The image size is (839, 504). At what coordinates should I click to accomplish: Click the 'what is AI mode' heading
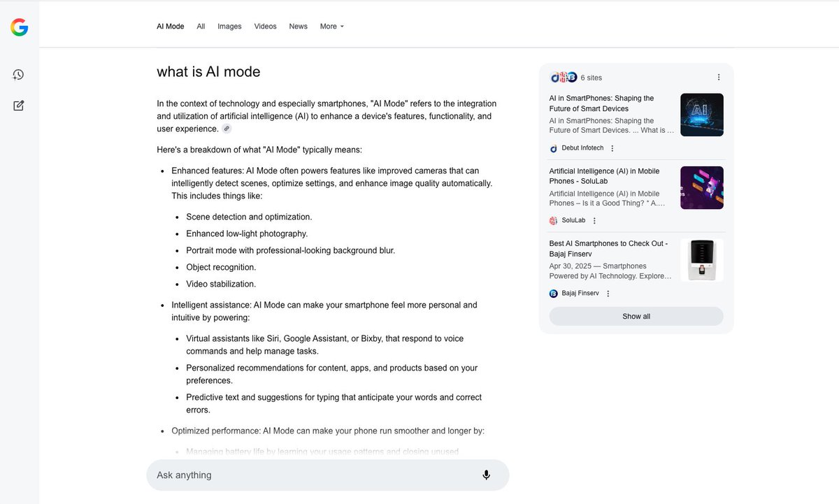coord(208,71)
